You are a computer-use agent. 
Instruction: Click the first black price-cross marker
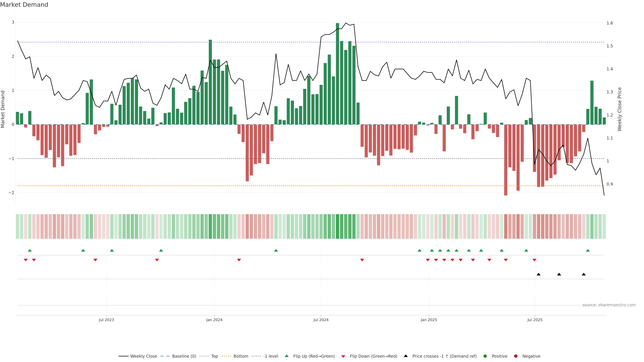coord(539,274)
